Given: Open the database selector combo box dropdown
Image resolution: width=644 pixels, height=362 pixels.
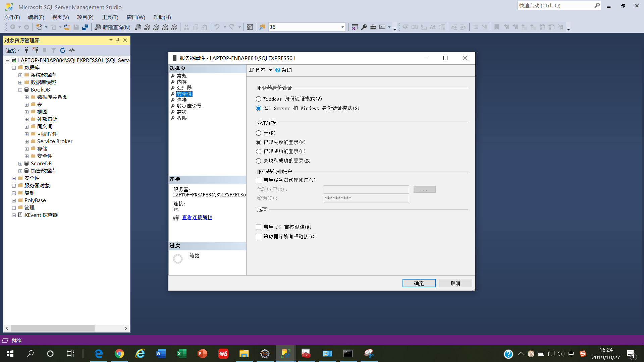Looking at the screenshot, I should [342, 27].
